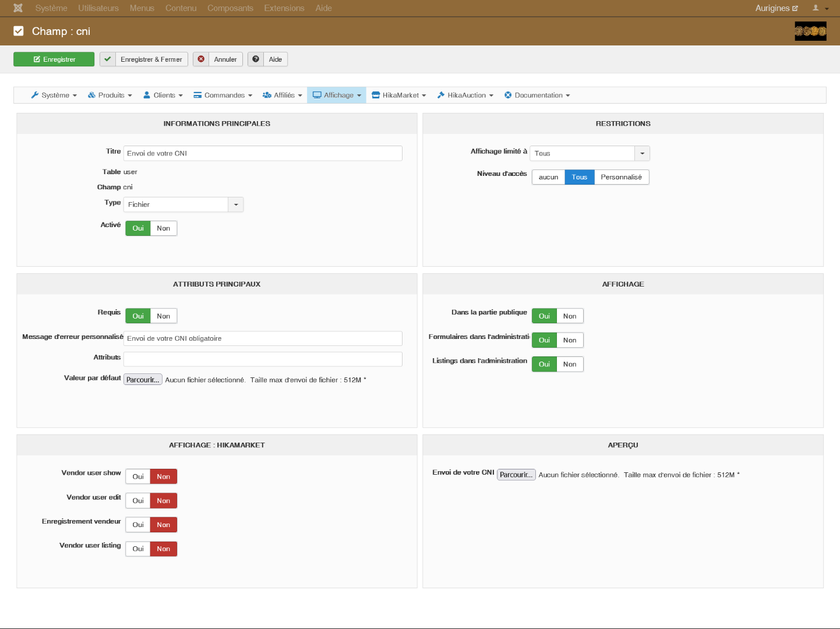
Task: Set Vendor user edit to Oui
Action: point(138,501)
